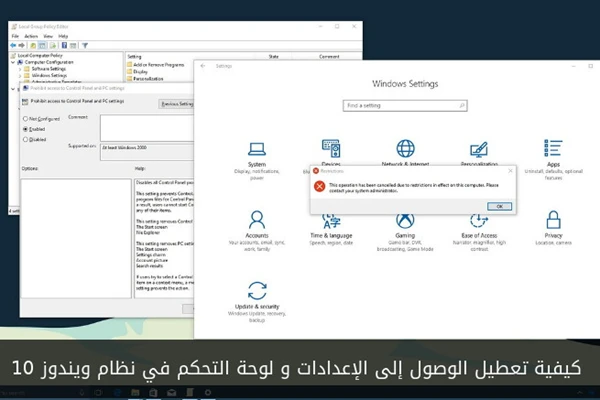The width and height of the screenshot is (600, 400).
Task: Click the blue Help toolbar icon
Action: (64, 46)
